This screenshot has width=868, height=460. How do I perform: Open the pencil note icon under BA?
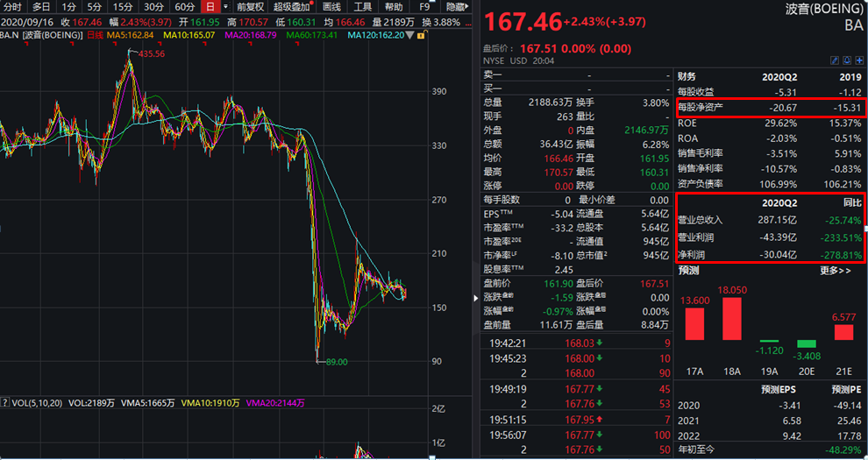coord(835,60)
